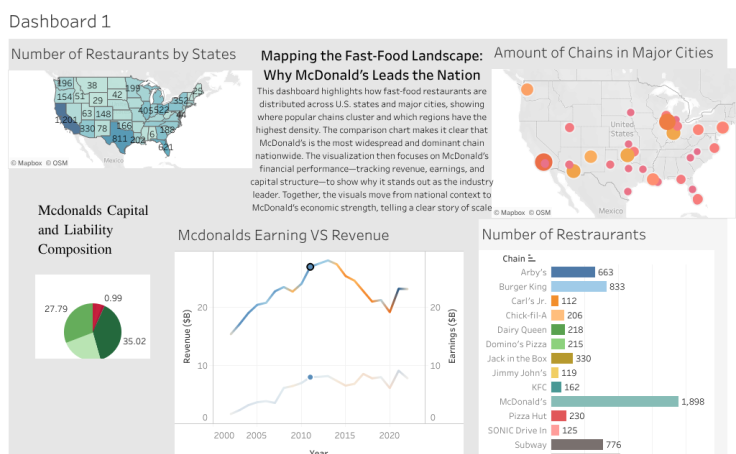Click the Mcdonalds Earning VS Revenue title
The height and width of the screenshot is (454, 736).
click(283, 235)
